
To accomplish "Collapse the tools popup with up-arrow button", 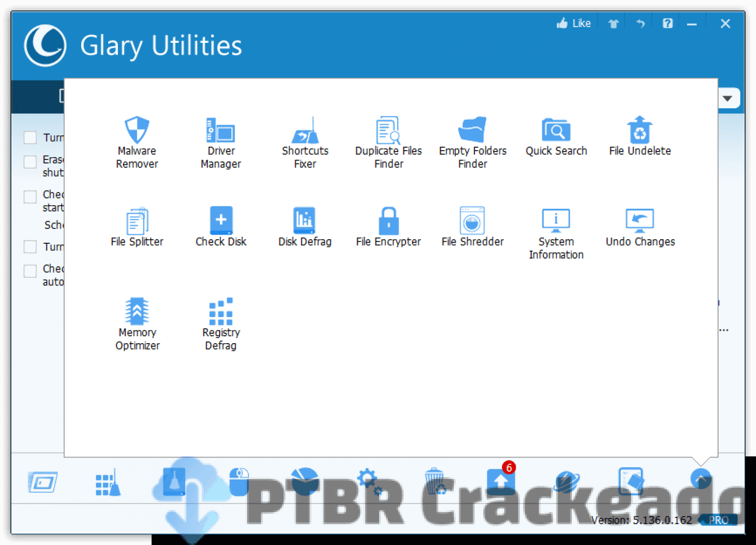I will coord(701,479).
